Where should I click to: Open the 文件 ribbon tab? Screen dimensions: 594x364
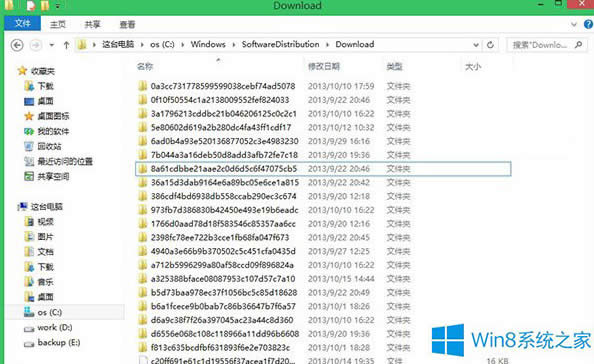[x=22, y=23]
